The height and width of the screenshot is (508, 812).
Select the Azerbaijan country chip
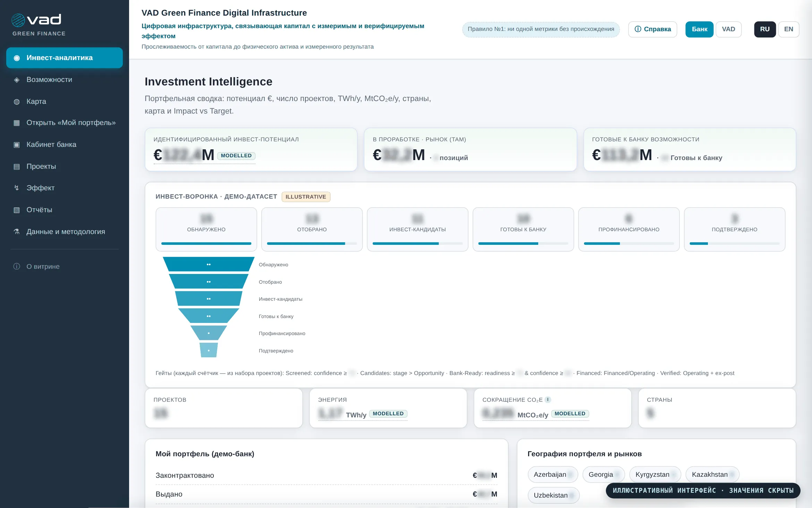(x=553, y=475)
